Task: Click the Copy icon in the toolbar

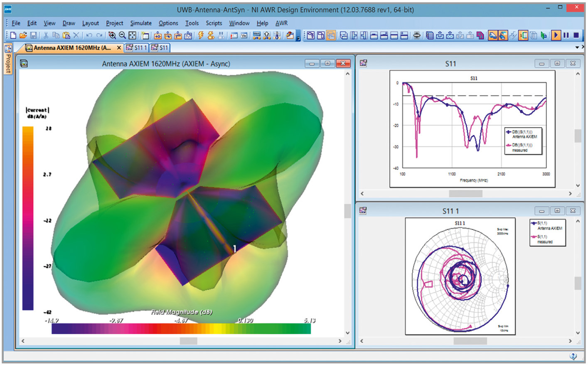Action: pos(56,36)
